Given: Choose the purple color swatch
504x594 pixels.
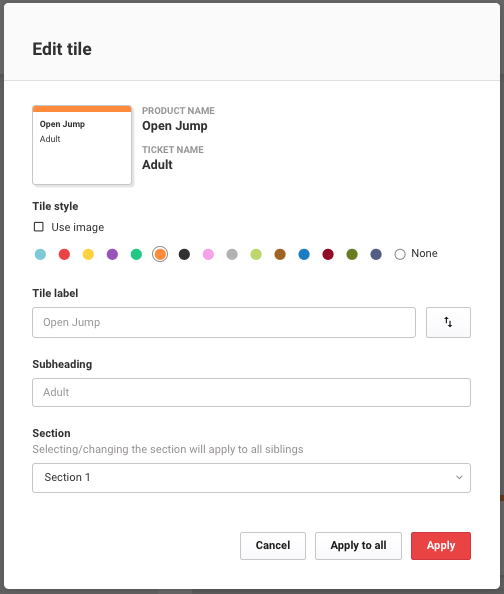Looking at the screenshot, I should 112,254.
